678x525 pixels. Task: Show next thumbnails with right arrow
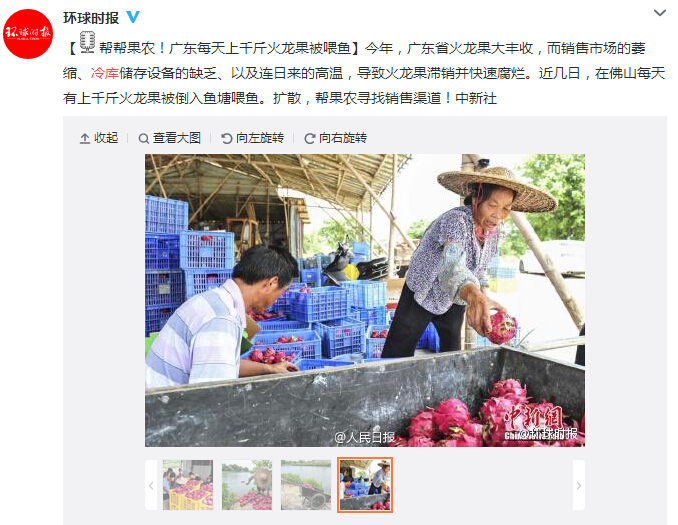[x=579, y=485]
